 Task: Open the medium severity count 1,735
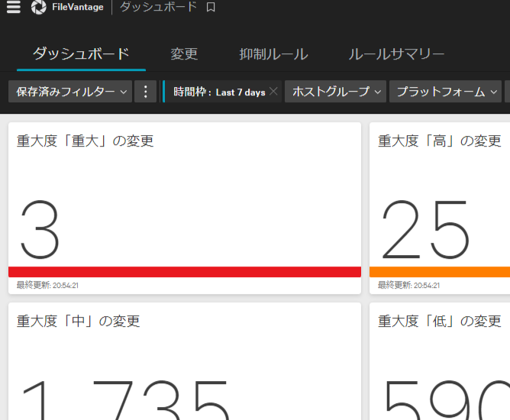125,400
